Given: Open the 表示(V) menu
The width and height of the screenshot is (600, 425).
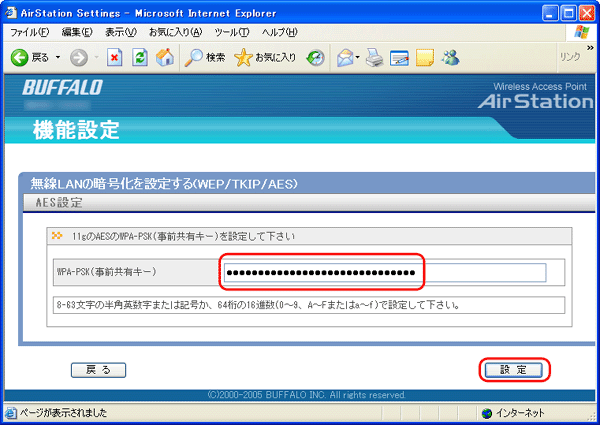Looking at the screenshot, I should pyautogui.click(x=121, y=33).
